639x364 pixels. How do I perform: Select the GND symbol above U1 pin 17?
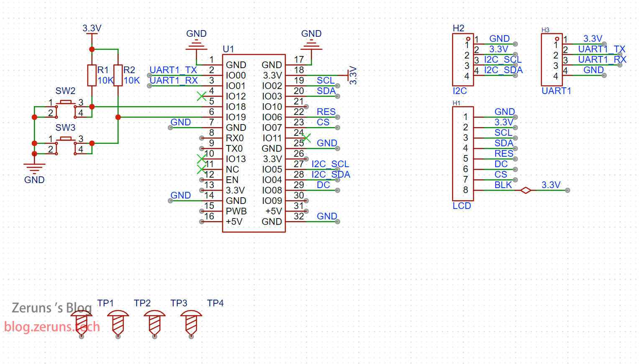[311, 44]
